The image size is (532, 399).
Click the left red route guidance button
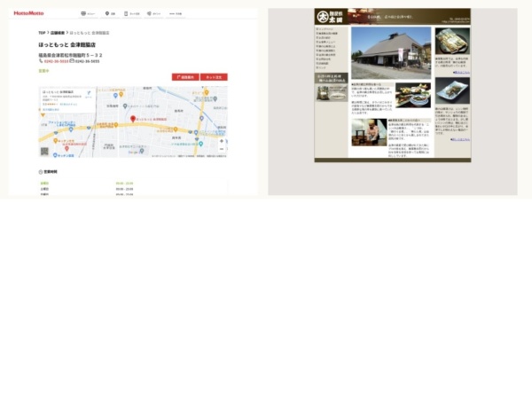(x=185, y=77)
